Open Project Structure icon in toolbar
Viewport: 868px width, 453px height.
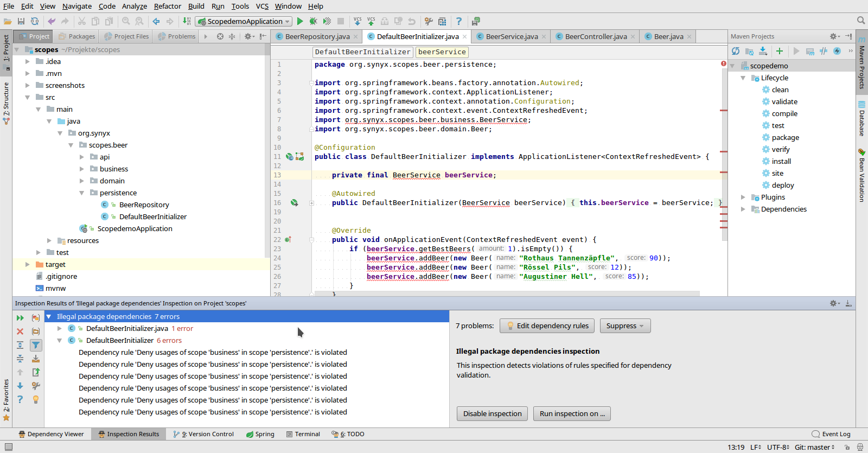(442, 21)
